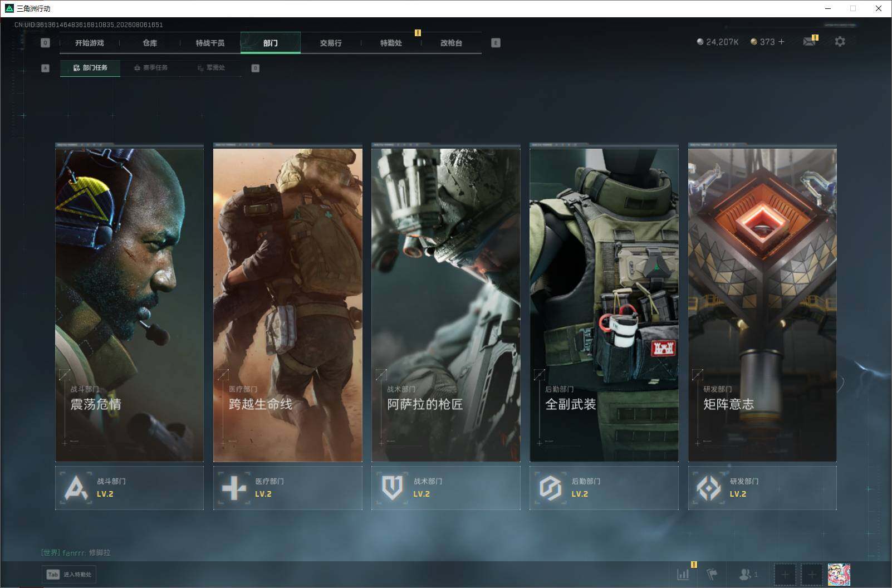892x588 pixels.
Task: Open the settings gear icon
Action: pyautogui.click(x=840, y=42)
